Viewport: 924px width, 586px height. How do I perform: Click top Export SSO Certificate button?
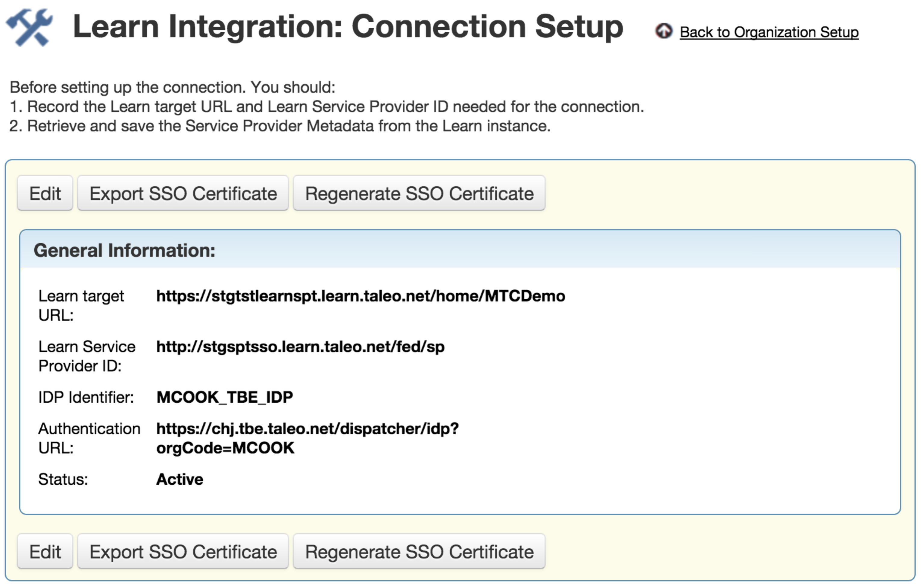[x=183, y=193]
